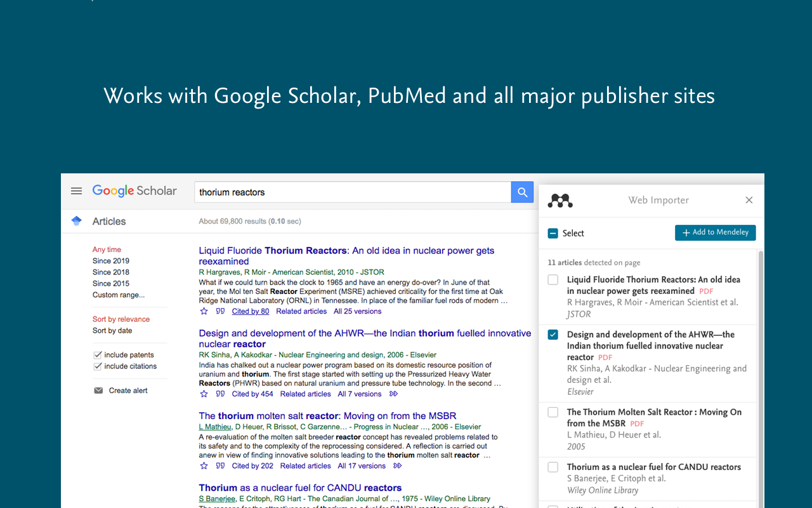Viewport: 812px width, 508px height.
Task: Check Thorium as a nuclear fuel for CANDU item
Action: 553,467
